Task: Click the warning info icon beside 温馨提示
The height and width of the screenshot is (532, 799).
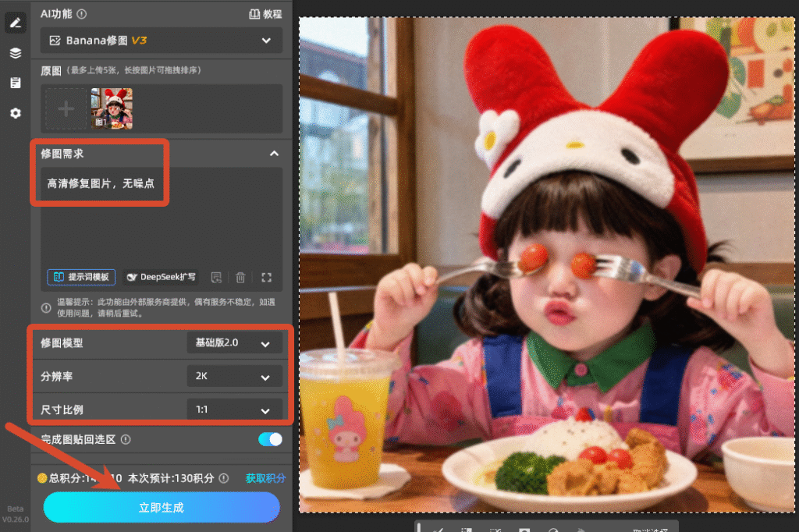Action: [x=46, y=308]
